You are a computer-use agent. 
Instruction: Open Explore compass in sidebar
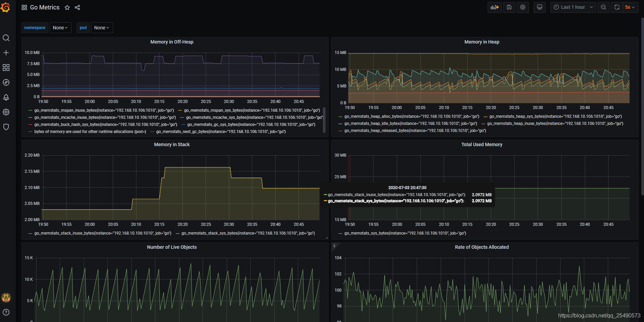click(x=6, y=82)
